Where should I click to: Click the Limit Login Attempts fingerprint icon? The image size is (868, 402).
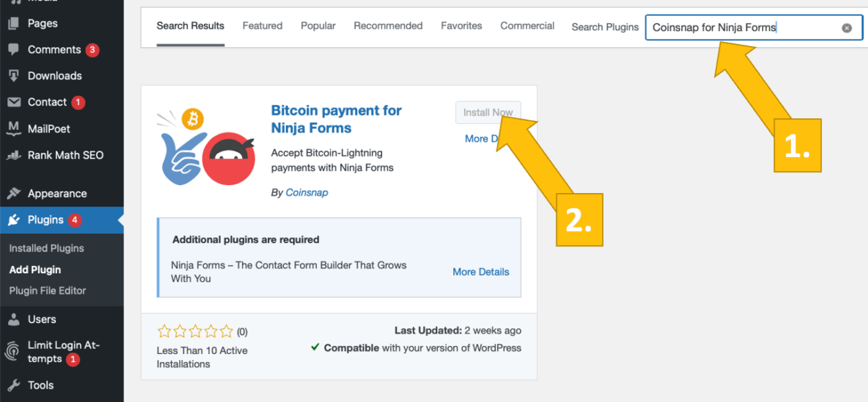(13, 352)
